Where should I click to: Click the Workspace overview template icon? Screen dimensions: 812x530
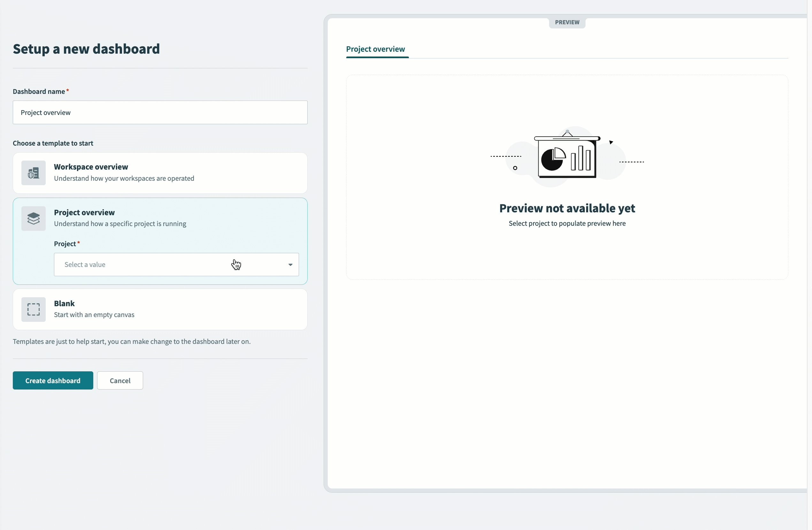[x=33, y=173]
